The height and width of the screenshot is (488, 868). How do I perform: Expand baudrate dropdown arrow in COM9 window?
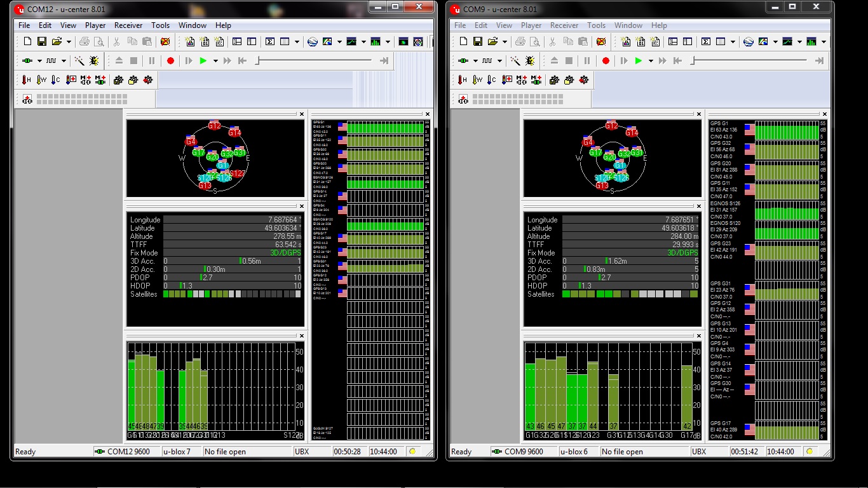tap(499, 61)
